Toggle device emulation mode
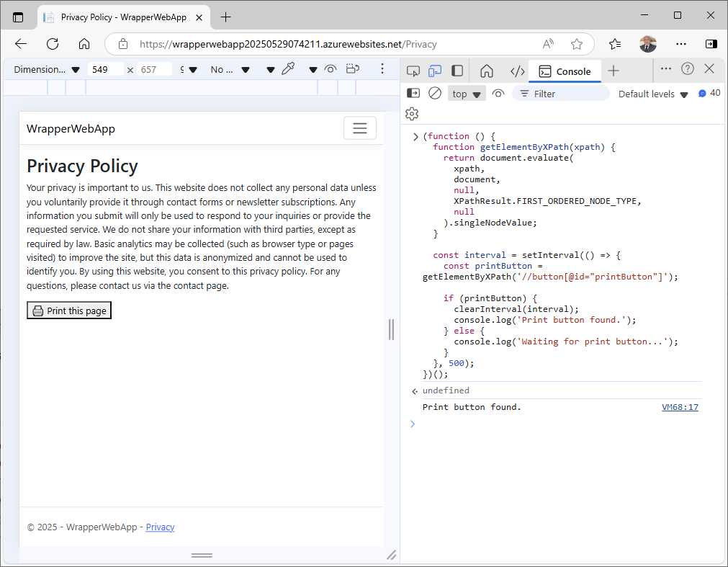 (435, 71)
